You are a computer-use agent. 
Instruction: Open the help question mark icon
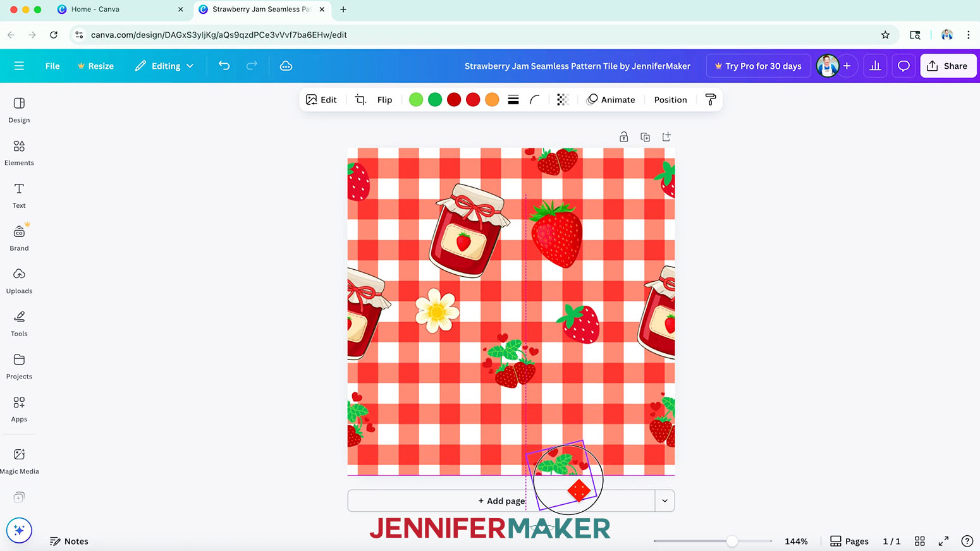point(967,542)
